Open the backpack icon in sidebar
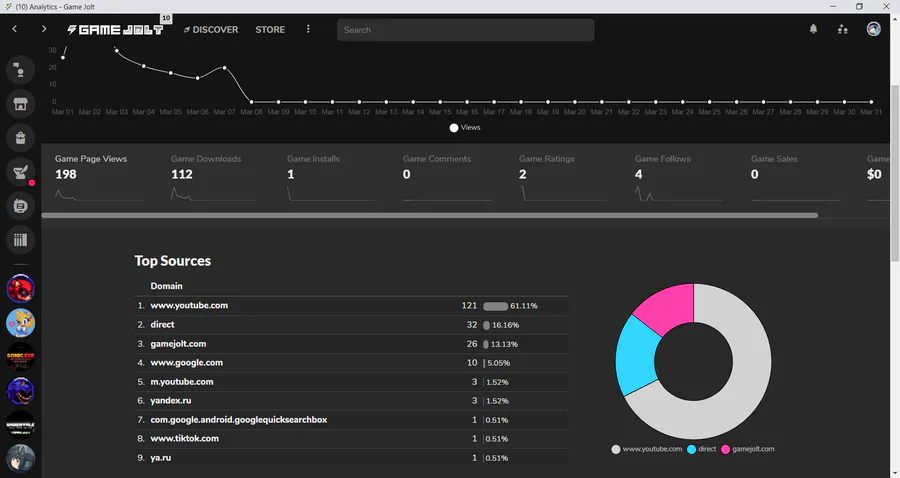 [x=21, y=138]
